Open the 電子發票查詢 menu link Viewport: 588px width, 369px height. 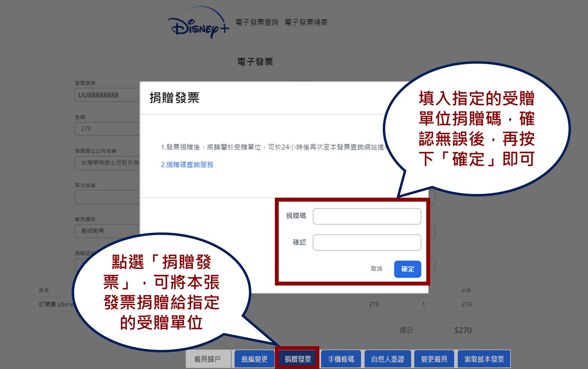257,22
